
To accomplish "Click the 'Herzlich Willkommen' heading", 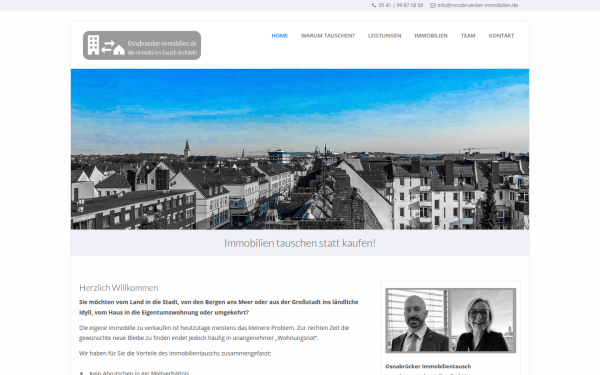I will (119, 288).
